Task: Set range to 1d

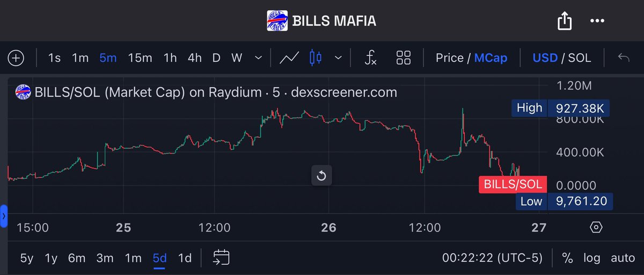Action: [x=185, y=258]
